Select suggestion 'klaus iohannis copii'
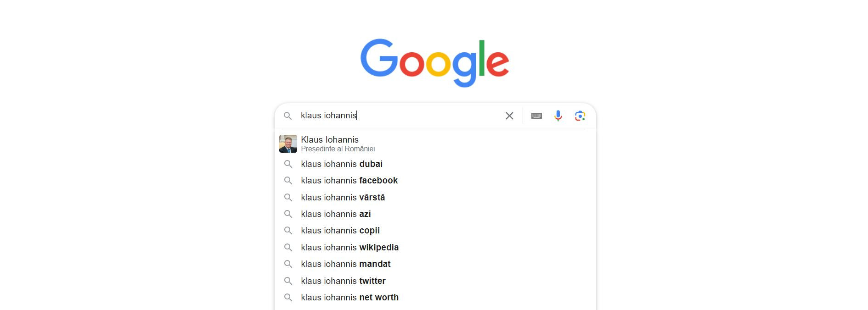Image resolution: width=868 pixels, height=310 pixels. click(340, 231)
